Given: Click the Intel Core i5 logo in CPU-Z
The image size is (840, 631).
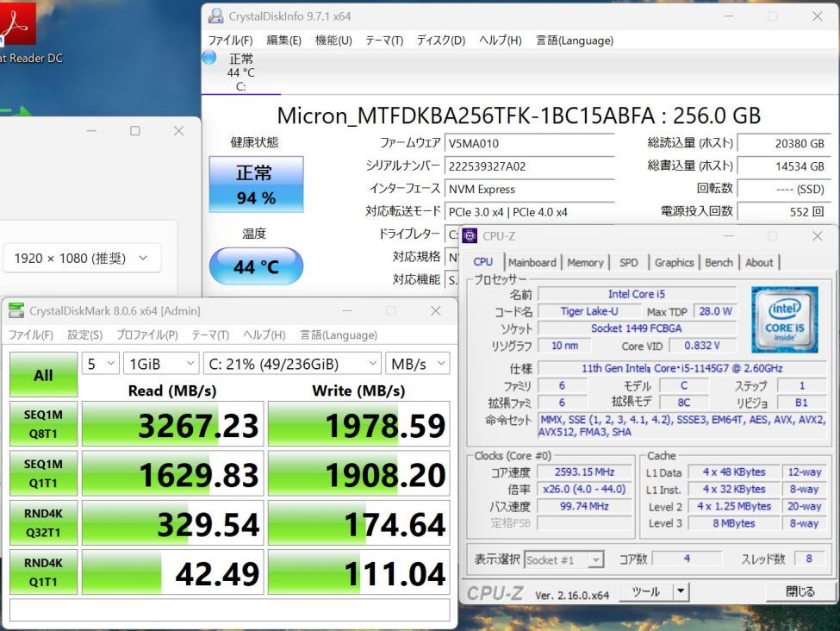Looking at the screenshot, I should tap(783, 315).
